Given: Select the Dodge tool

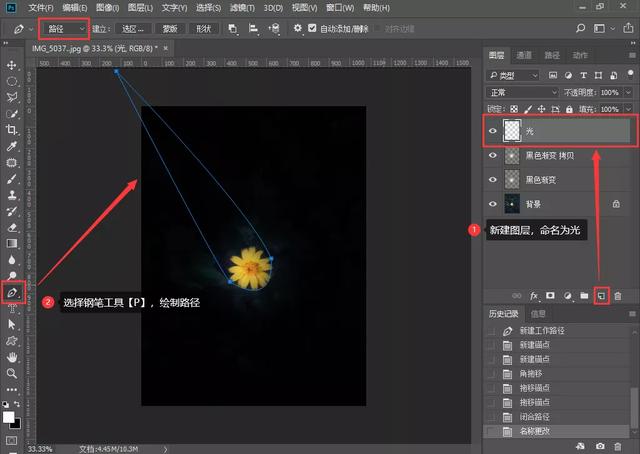Looking at the screenshot, I should (11, 276).
